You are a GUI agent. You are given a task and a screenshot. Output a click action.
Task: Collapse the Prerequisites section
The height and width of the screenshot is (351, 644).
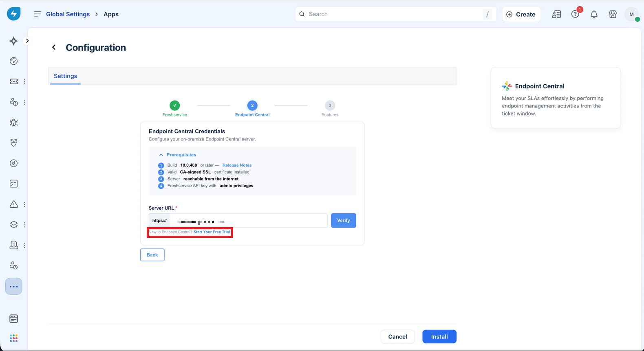[178, 155]
